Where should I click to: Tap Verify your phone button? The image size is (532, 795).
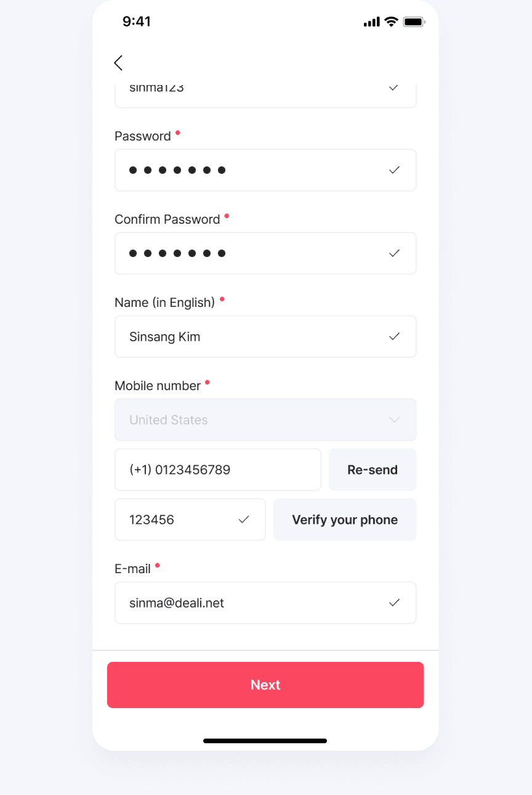(x=345, y=520)
